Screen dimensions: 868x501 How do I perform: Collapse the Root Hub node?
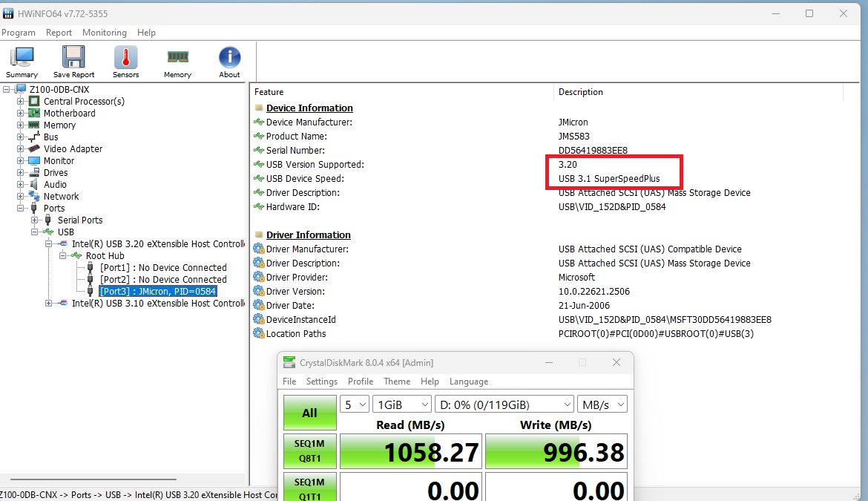tap(62, 256)
